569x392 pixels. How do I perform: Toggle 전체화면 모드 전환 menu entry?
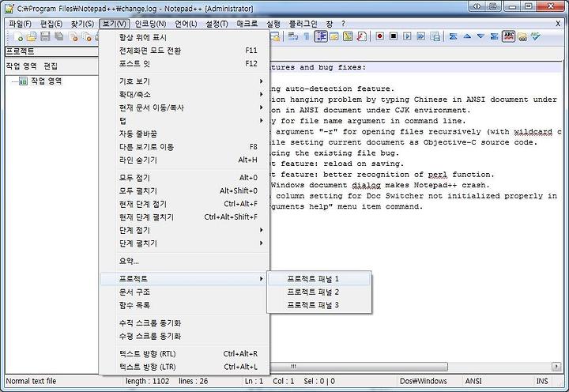click(x=184, y=51)
